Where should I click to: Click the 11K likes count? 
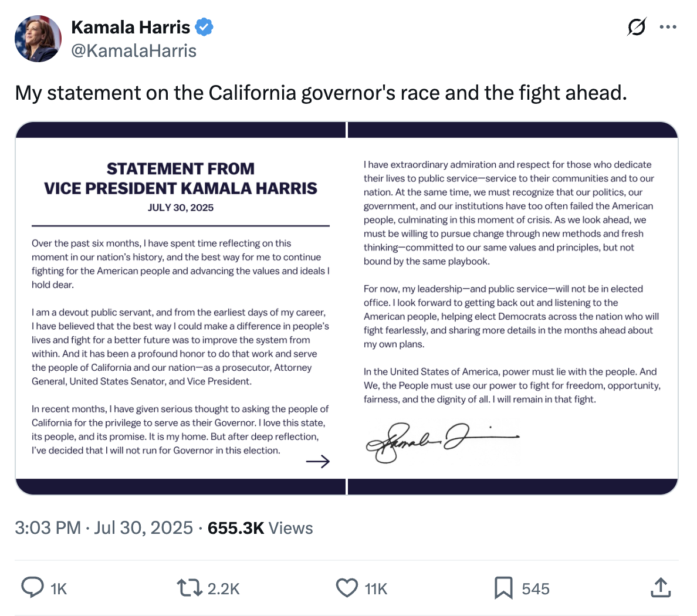click(376, 589)
